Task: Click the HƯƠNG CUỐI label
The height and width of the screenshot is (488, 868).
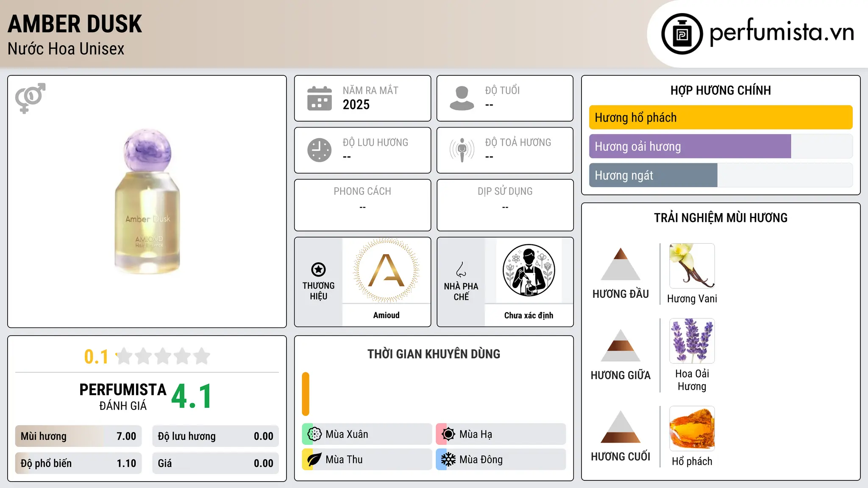Action: point(620,456)
